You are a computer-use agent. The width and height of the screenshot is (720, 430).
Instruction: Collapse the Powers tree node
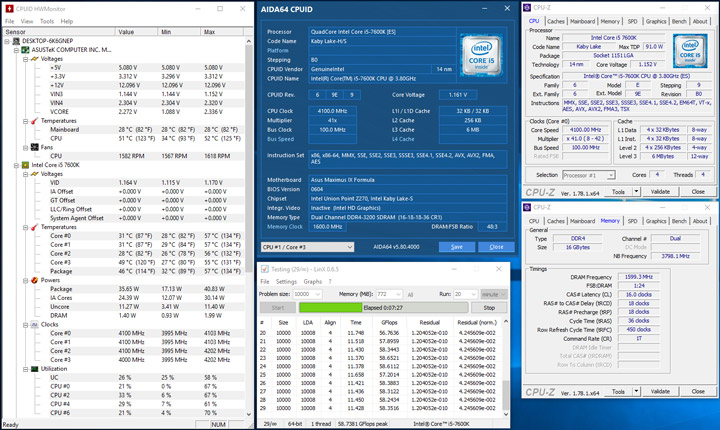pyautogui.click(x=26, y=280)
